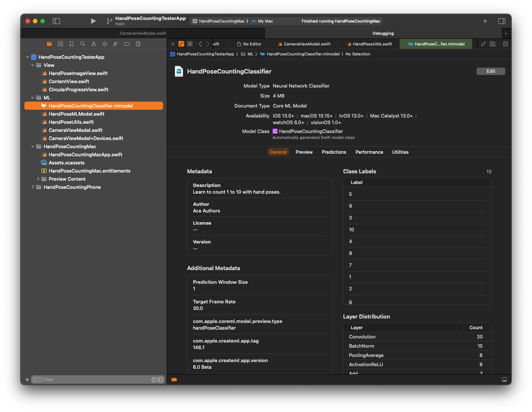Add an editor on the right

click(505, 44)
